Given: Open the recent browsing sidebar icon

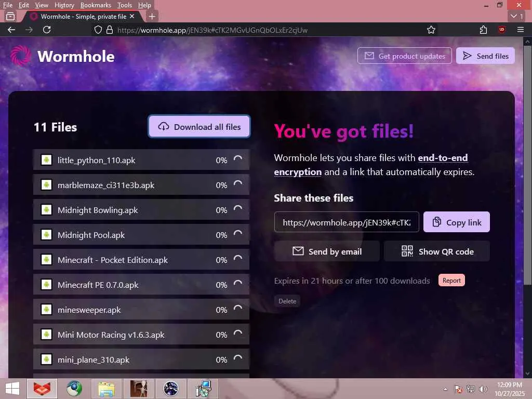Looking at the screenshot, I should 10,16.
